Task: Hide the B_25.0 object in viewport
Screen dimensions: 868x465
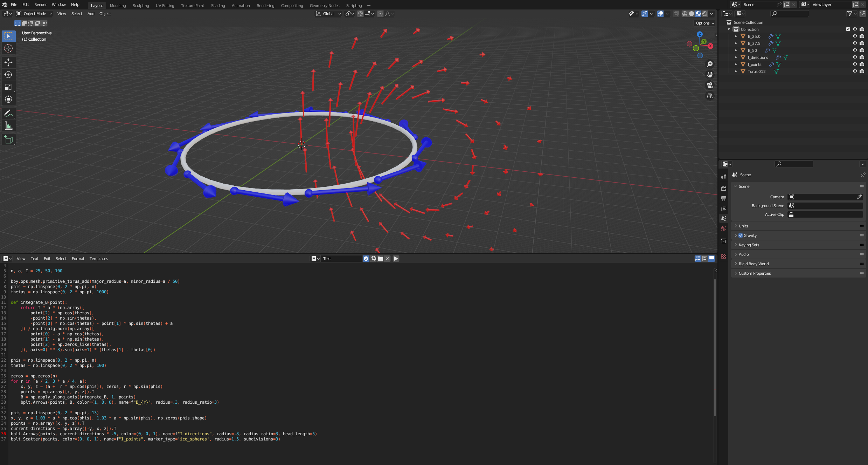Action: 855,36
